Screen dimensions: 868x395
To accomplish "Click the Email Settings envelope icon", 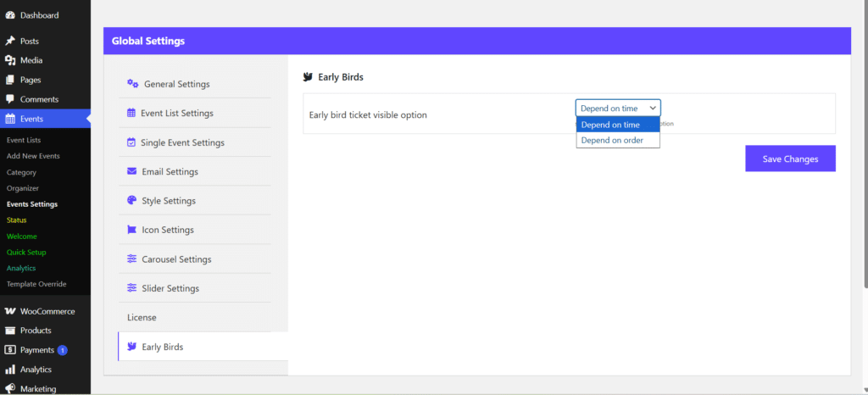I will click(131, 171).
